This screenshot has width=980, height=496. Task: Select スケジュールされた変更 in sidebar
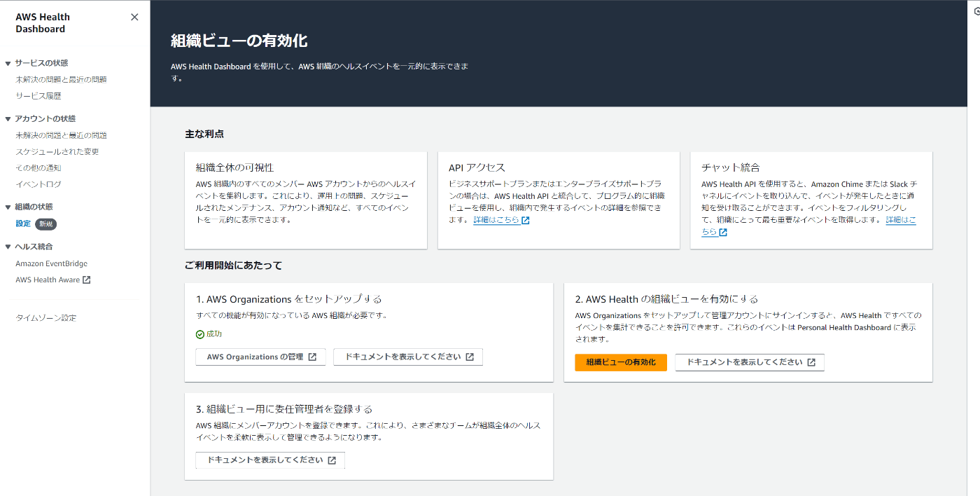57,152
